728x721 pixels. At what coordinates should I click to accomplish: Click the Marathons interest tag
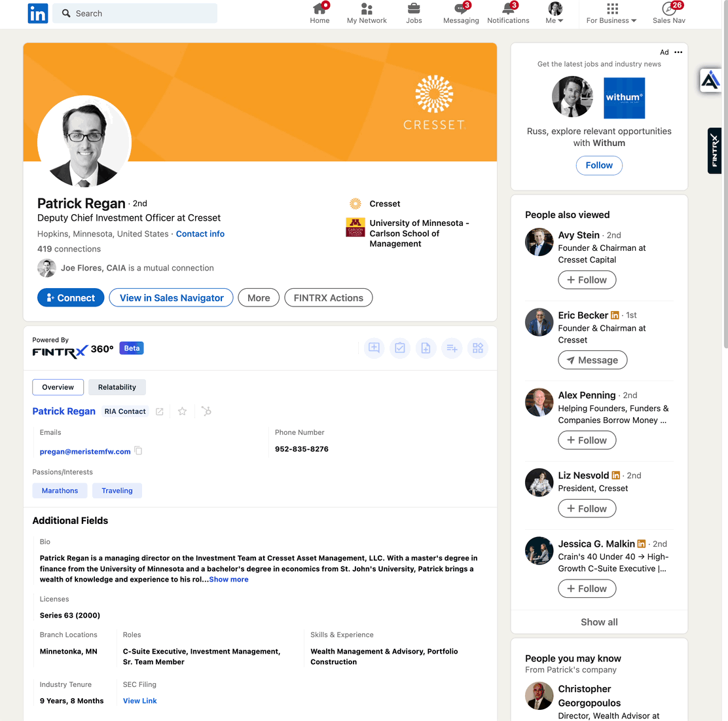point(60,490)
